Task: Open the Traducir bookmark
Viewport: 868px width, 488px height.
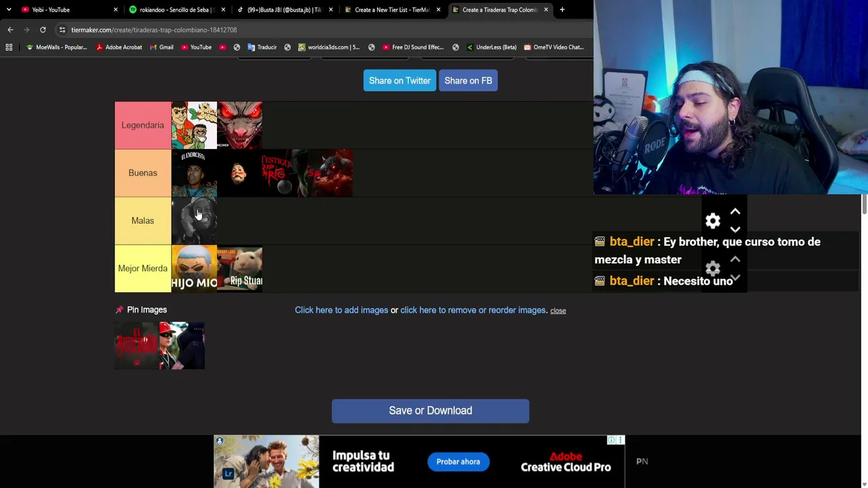Action: coord(262,47)
